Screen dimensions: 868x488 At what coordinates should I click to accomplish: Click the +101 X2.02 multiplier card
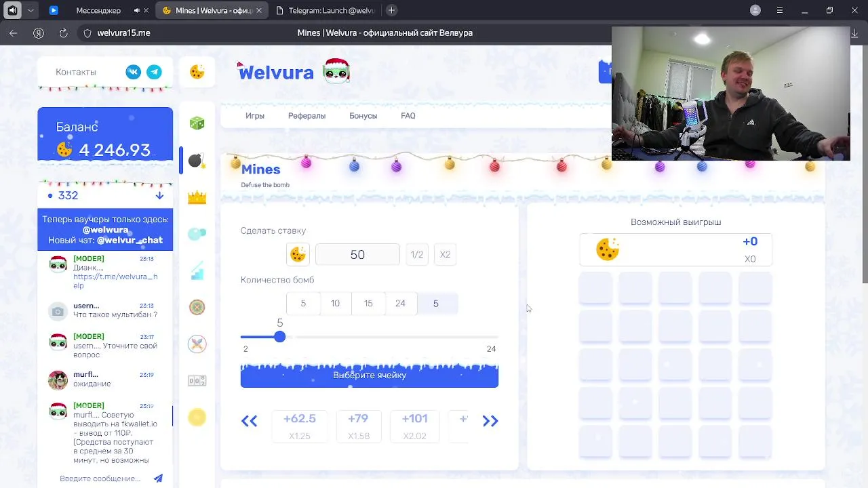coord(414,426)
